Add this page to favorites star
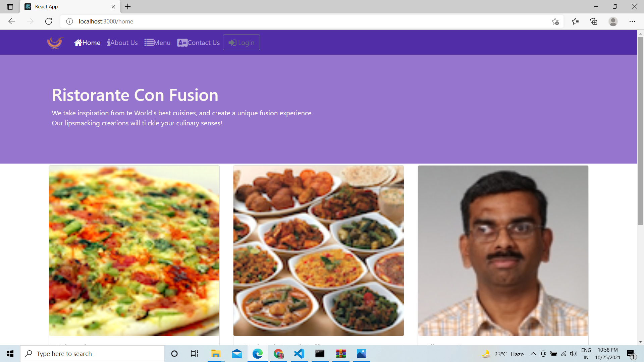This screenshot has height=362, width=644. (555, 21)
